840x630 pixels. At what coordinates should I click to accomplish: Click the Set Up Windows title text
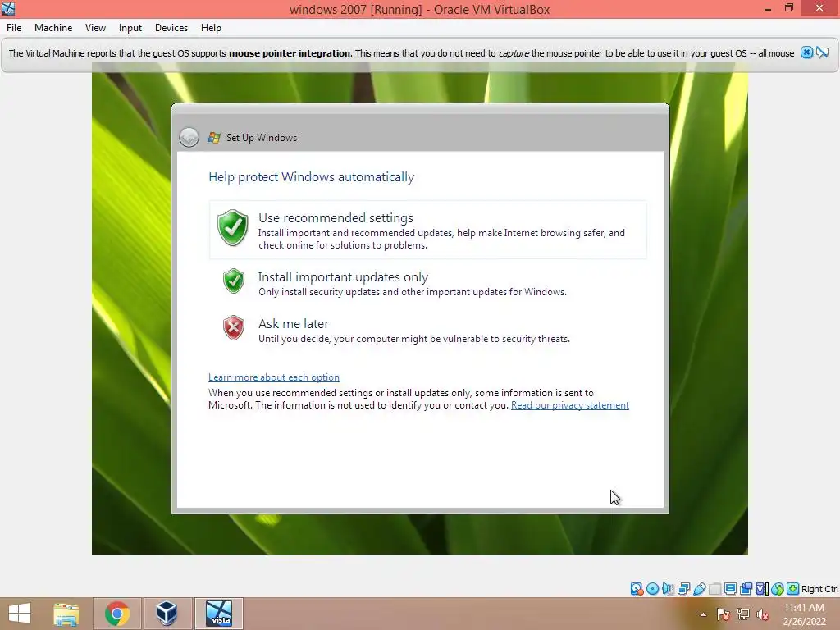[262, 138]
